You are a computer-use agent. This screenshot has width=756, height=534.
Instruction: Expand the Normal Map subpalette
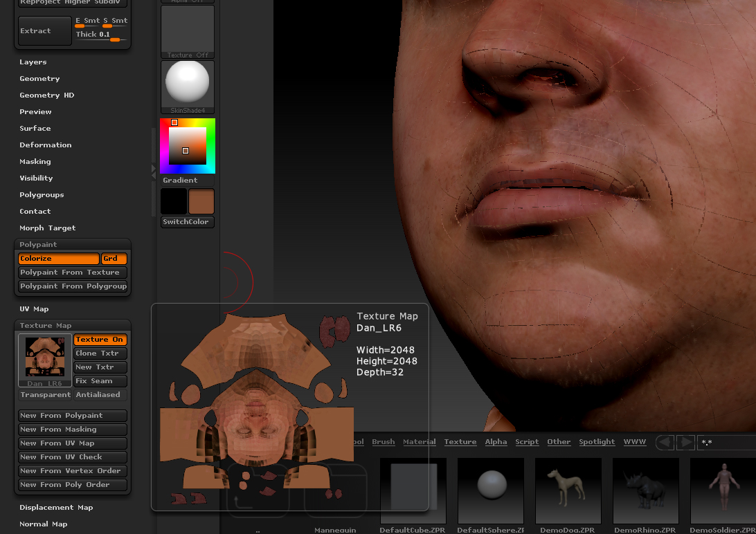tap(44, 524)
